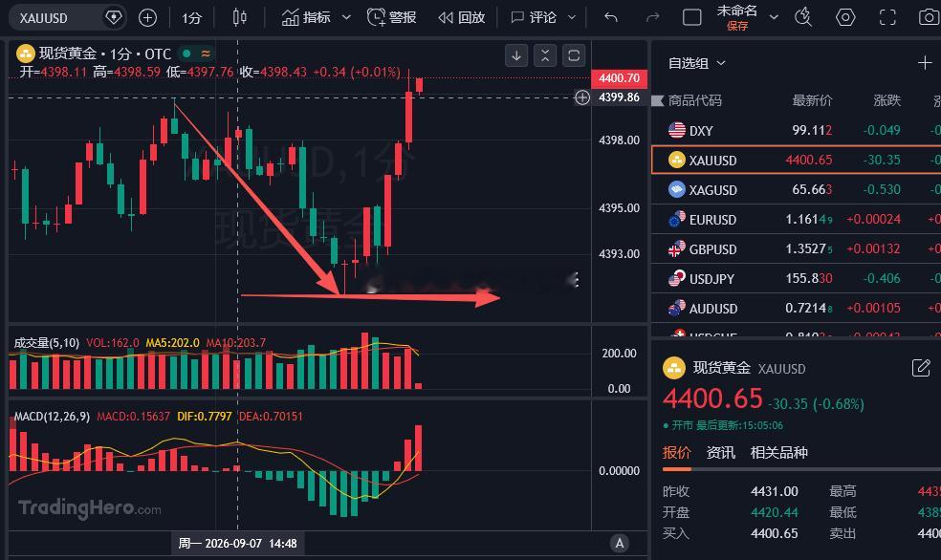Create a 警报 price alert
The height and width of the screenshot is (560, 941).
coord(391,18)
